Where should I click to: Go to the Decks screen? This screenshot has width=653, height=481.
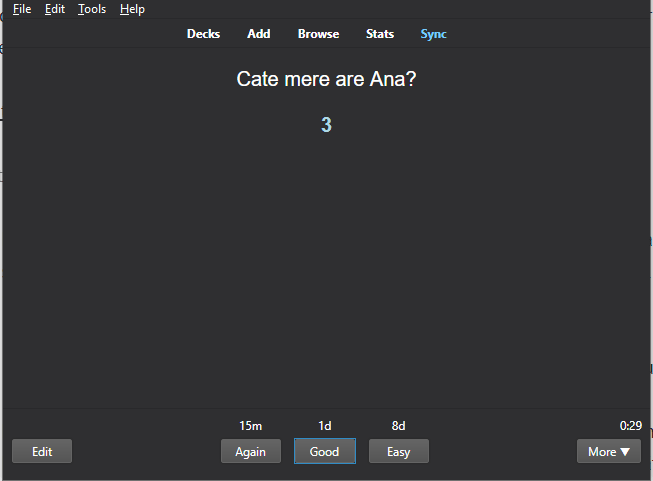[203, 34]
